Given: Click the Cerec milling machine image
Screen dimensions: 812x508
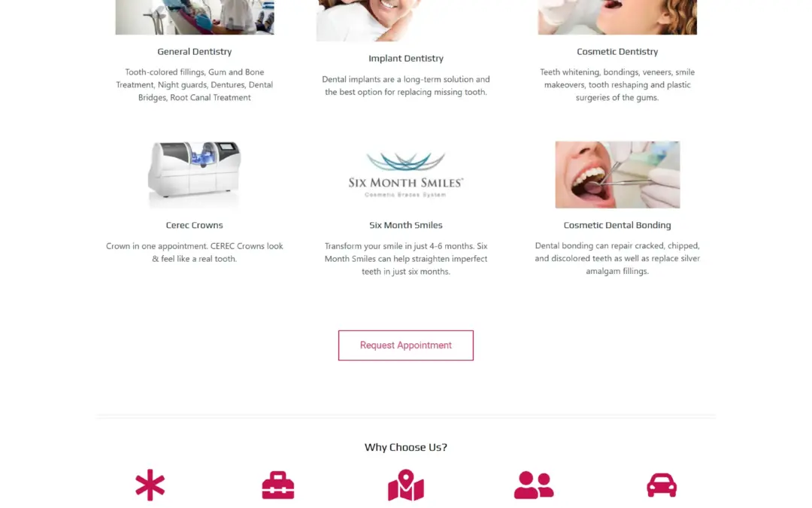Looking at the screenshot, I should 195,175.
